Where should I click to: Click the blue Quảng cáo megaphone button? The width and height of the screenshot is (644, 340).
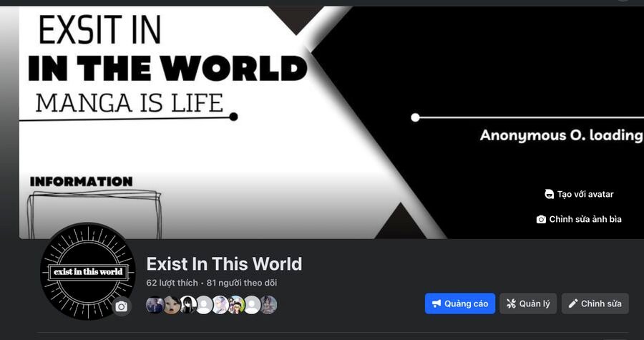460,303
